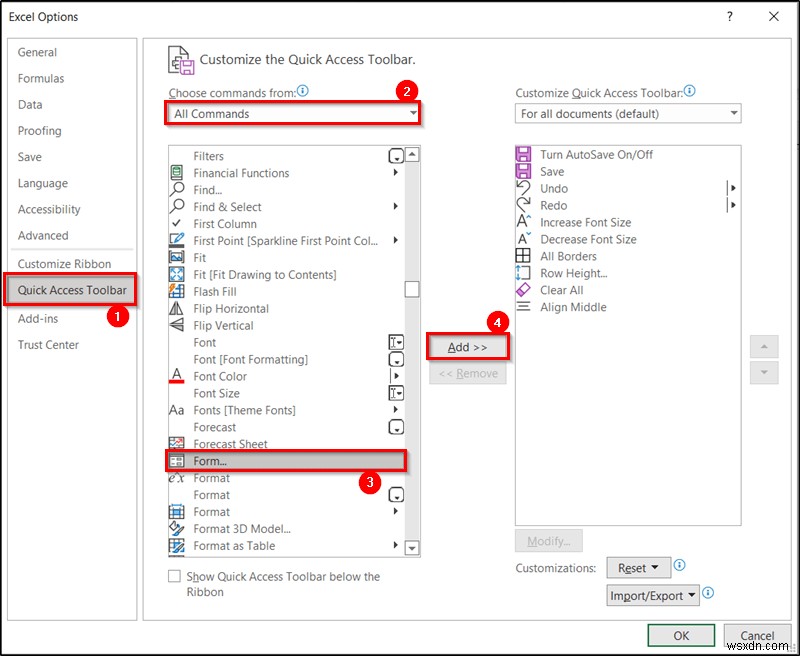Image resolution: width=800 pixels, height=656 pixels.
Task: Click the Save disk icon in toolbar list
Action: (523, 171)
